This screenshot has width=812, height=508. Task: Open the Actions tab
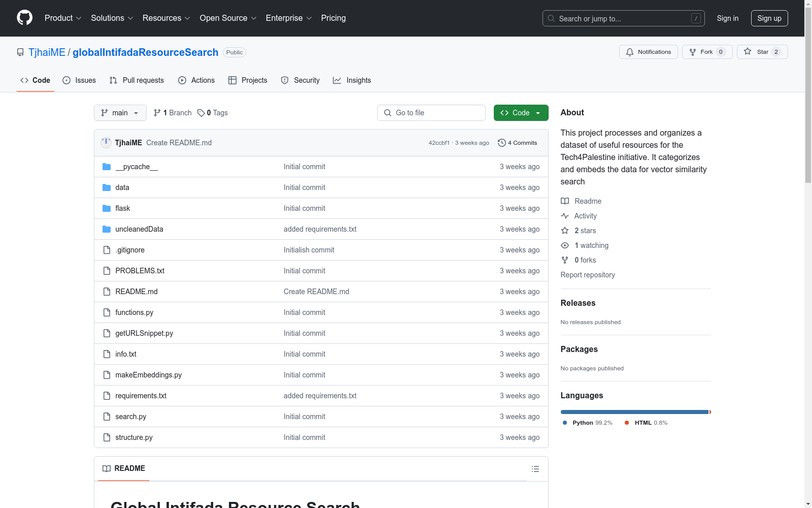[x=196, y=80]
